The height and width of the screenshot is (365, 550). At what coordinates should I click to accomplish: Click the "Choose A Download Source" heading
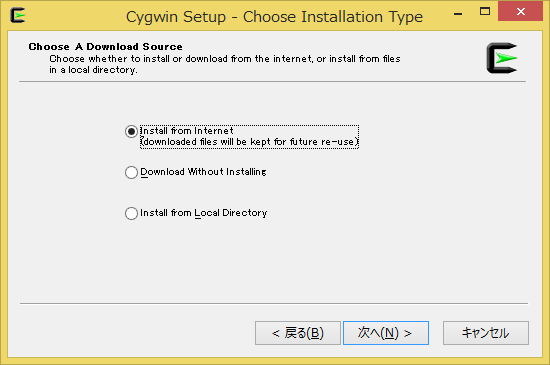105,47
